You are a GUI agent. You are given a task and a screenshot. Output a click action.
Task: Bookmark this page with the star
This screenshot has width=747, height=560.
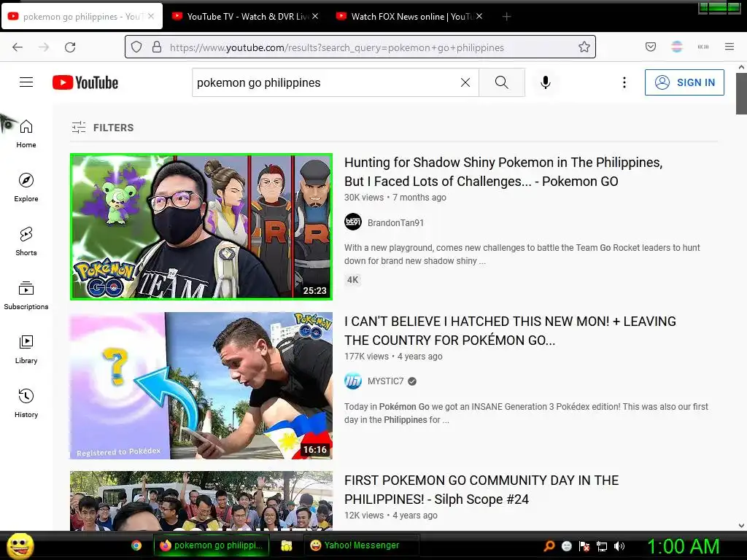coord(584,47)
